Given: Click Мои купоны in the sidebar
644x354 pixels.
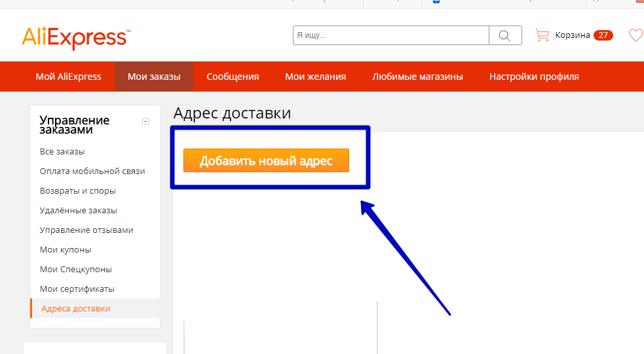Looking at the screenshot, I should coord(66,250).
